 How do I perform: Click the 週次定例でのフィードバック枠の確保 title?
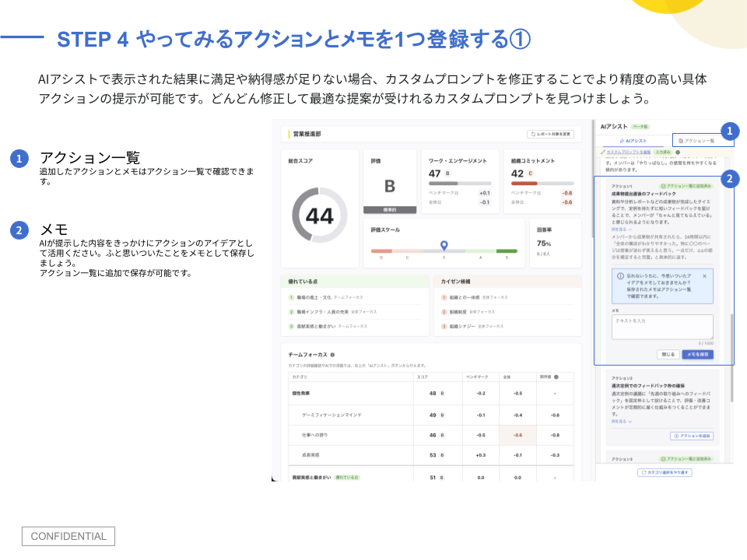[x=648, y=386]
